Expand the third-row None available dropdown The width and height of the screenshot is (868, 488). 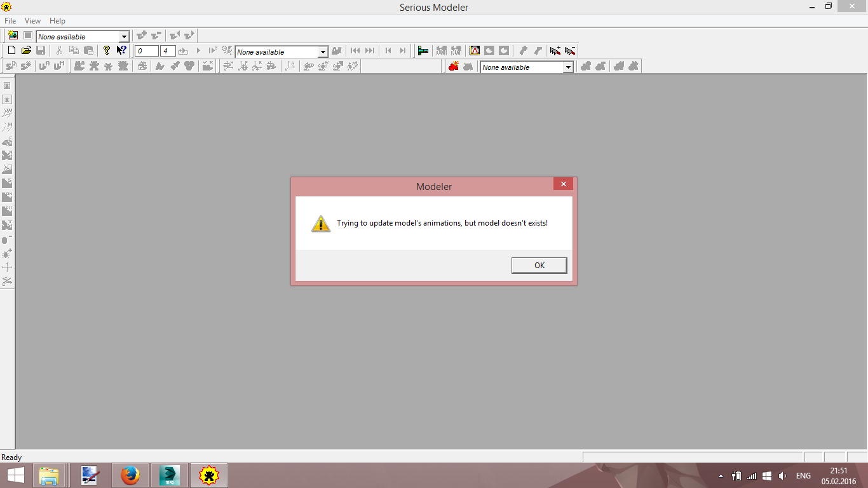pyautogui.click(x=568, y=67)
